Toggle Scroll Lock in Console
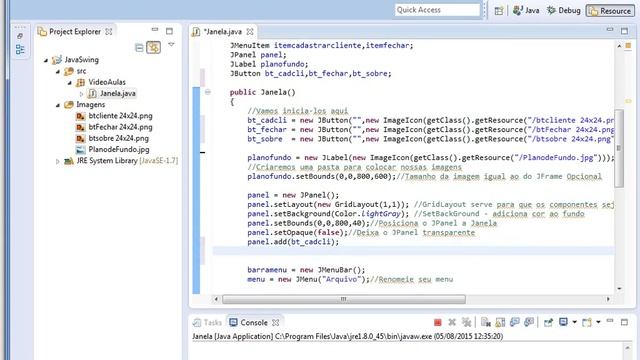The height and width of the screenshot is (360, 640). 500,322
